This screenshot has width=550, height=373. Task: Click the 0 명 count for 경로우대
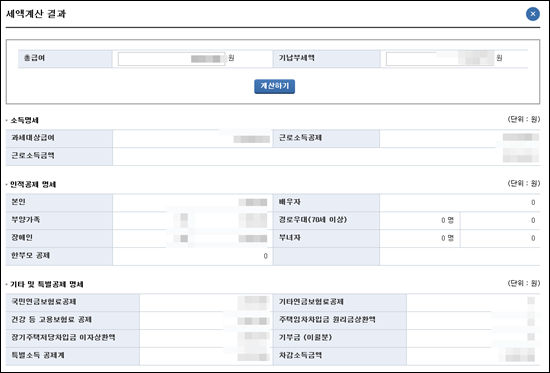coord(447,220)
